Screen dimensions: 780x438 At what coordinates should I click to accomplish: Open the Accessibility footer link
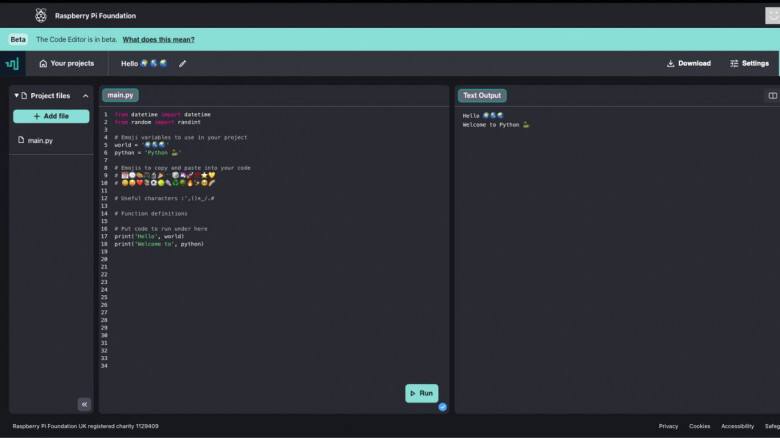737,426
